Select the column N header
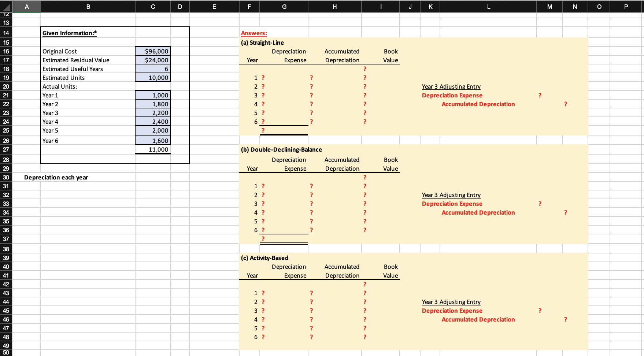644x356 pixels. coord(575,6)
